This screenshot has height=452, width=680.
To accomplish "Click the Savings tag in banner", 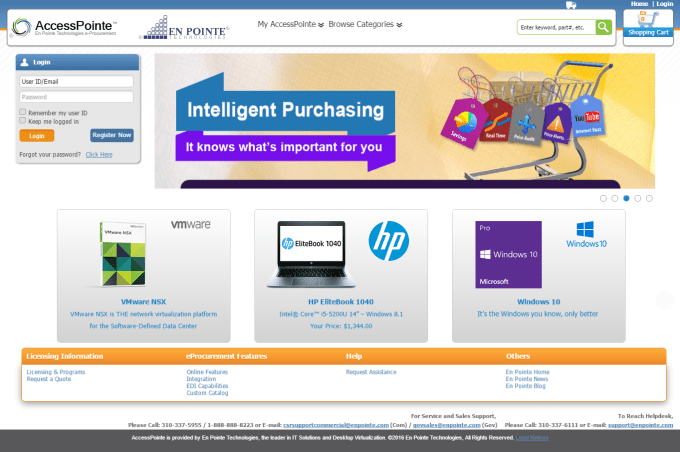I will coord(462,123).
